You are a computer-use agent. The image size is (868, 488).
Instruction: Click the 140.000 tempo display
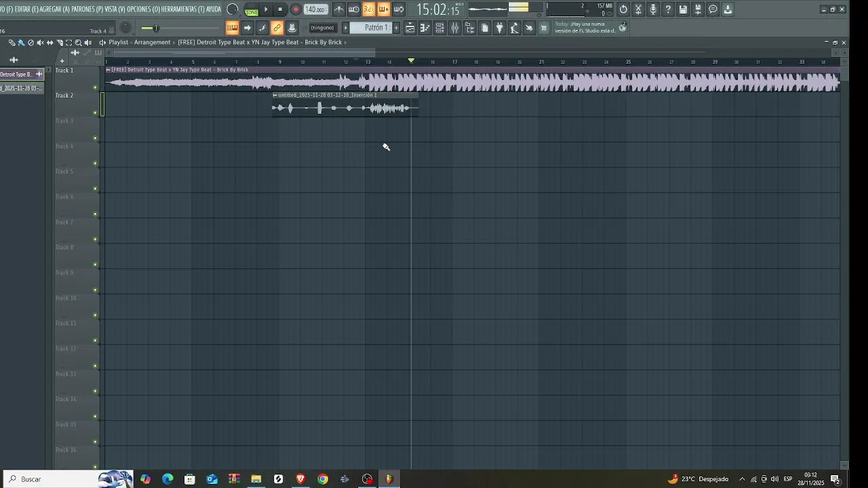tap(315, 9)
